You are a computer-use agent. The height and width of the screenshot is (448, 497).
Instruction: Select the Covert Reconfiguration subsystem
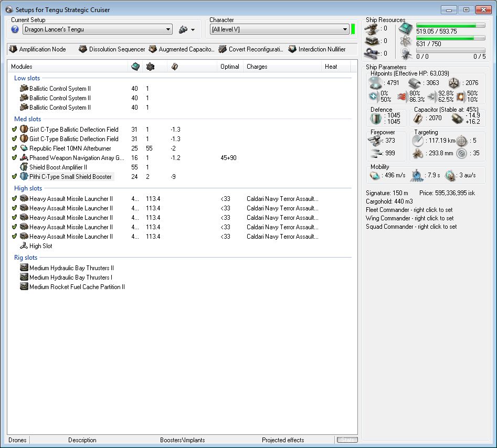pyautogui.click(x=251, y=49)
